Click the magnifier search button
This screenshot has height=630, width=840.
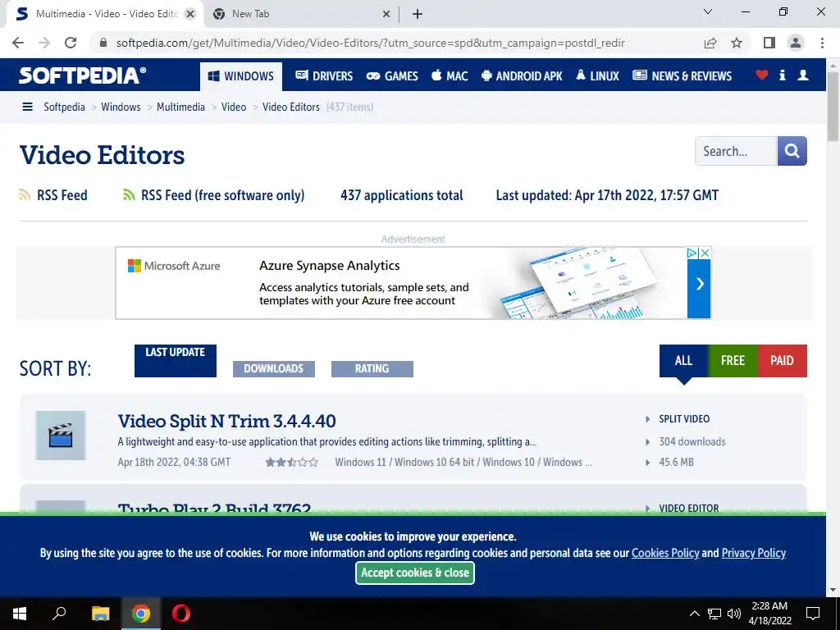tap(792, 151)
